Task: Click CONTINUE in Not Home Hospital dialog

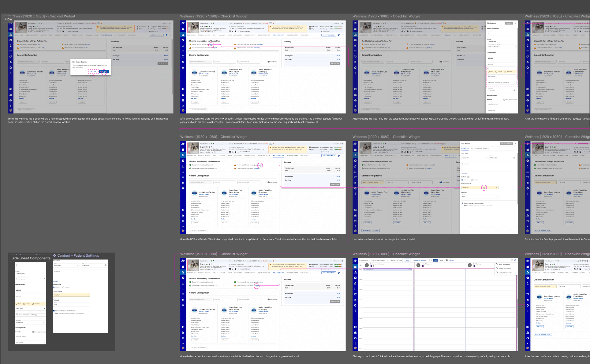Action: (104, 72)
